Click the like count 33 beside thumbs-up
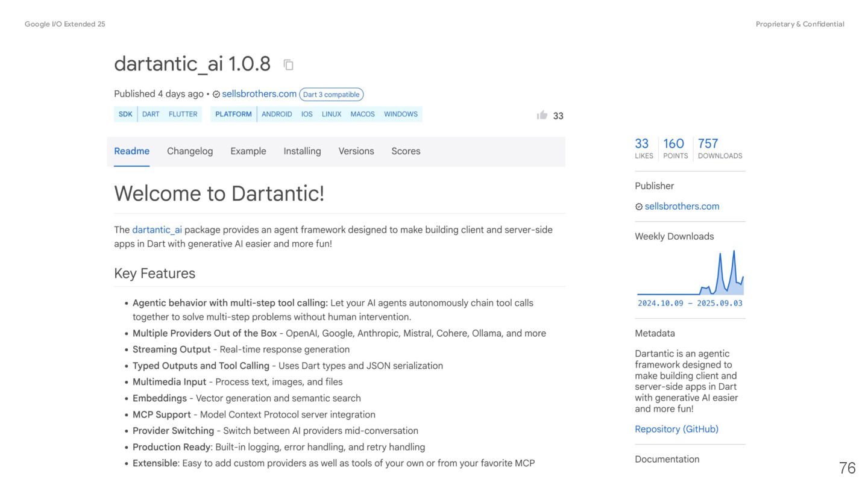868x488 pixels. coord(558,116)
